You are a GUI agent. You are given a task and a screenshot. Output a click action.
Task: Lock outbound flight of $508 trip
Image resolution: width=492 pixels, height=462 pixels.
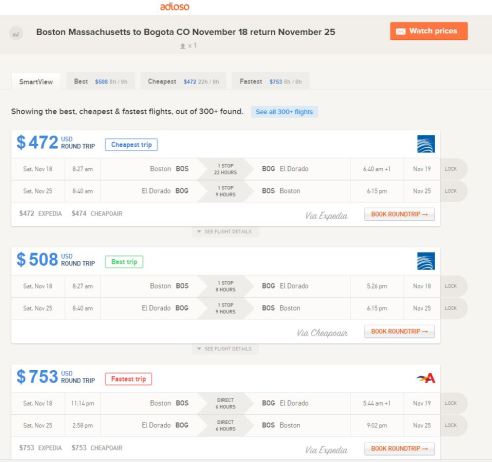click(453, 286)
